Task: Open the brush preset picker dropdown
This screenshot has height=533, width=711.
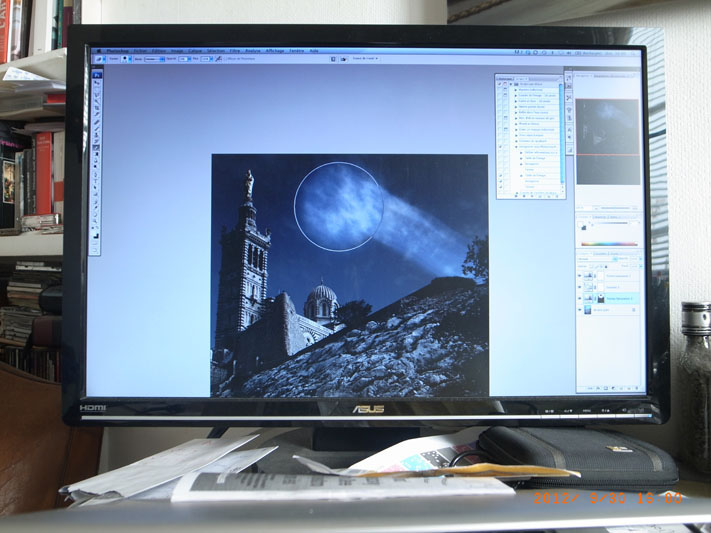Action: [130, 59]
